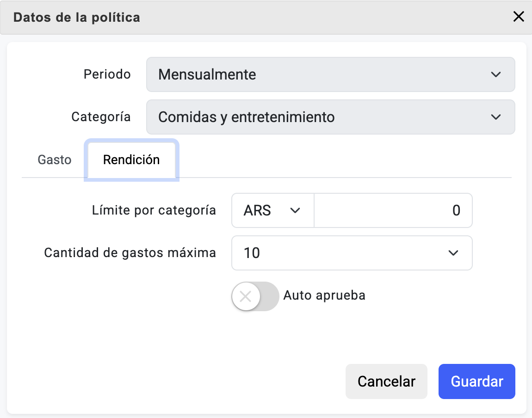Click the Auto aprueba label text
The height and width of the screenshot is (418, 532).
[x=324, y=295]
